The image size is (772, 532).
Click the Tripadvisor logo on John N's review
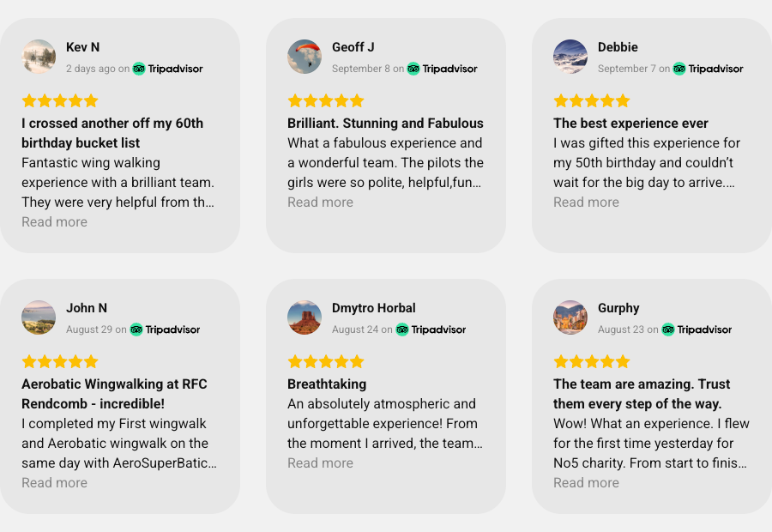click(x=166, y=329)
